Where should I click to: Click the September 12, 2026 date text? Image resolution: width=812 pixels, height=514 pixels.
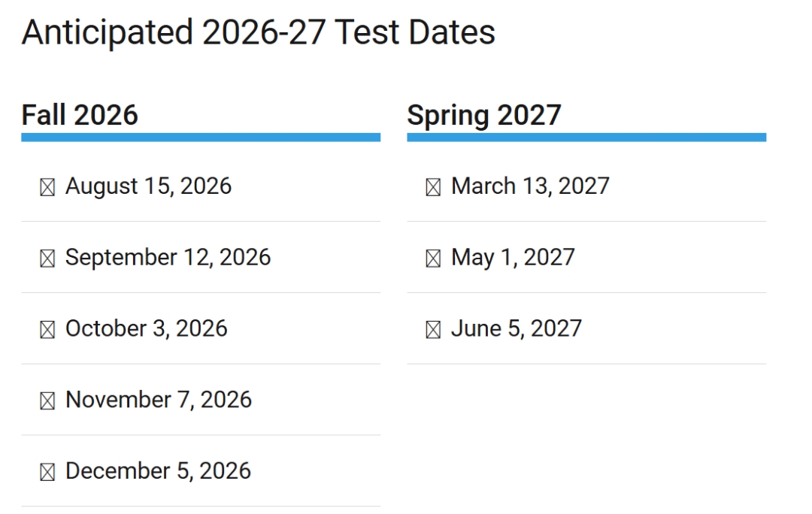[x=168, y=258]
